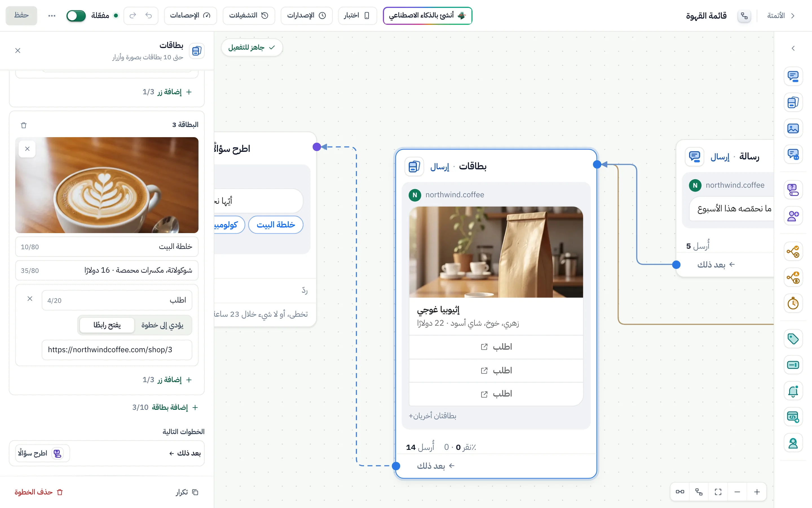Toggle the مفعّلة activation switch
This screenshot has width=812, height=508.
[76, 16]
